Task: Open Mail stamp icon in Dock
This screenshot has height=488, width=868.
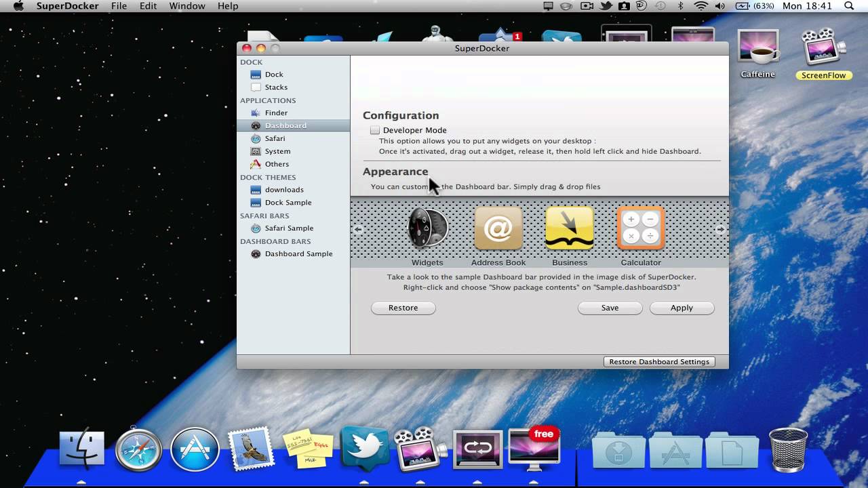Action: point(251,449)
